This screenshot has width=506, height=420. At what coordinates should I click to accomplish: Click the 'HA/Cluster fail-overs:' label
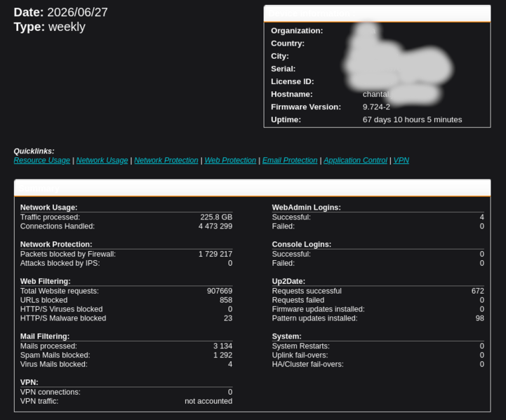tap(308, 364)
